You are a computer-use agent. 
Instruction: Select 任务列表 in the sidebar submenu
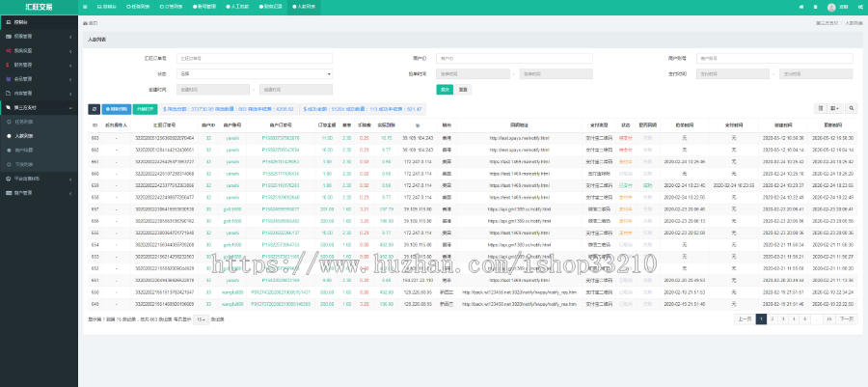(26, 122)
